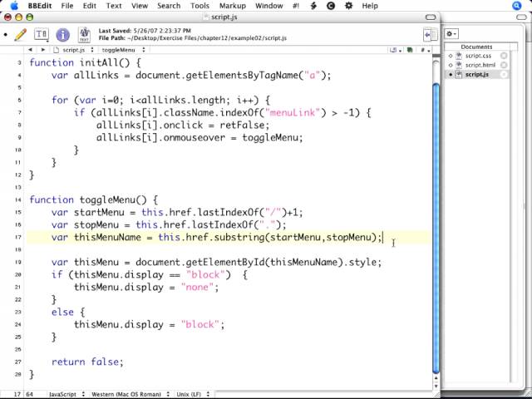Click the editor vertical scrollbar thumb
This screenshot has width=532, height=399.
click(436, 227)
